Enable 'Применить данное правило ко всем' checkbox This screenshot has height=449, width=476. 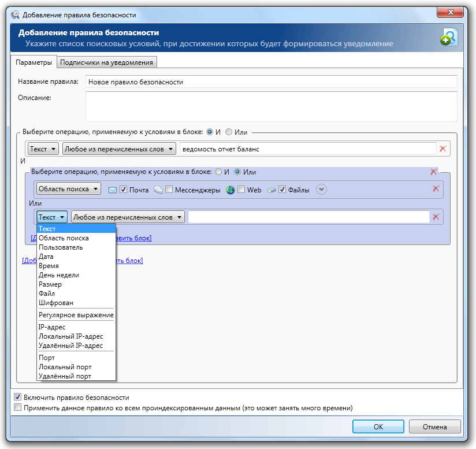pos(17,407)
